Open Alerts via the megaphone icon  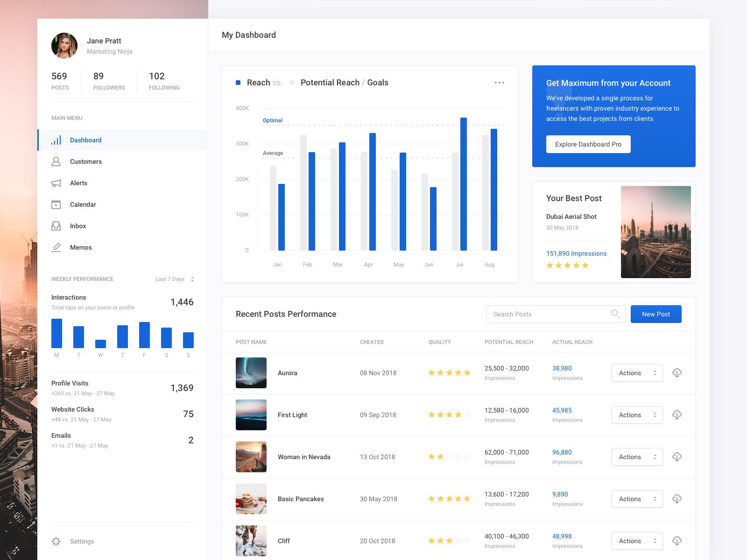pyautogui.click(x=56, y=183)
